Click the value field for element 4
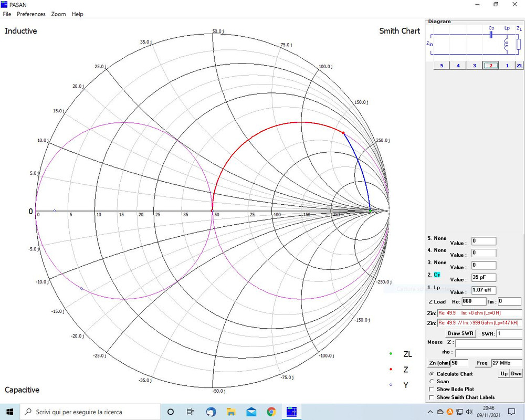 (x=484, y=253)
